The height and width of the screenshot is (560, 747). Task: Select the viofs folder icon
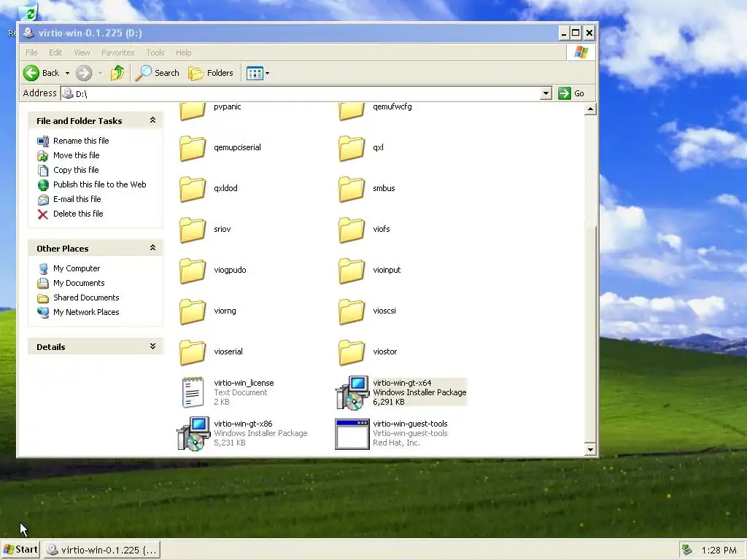352,230
